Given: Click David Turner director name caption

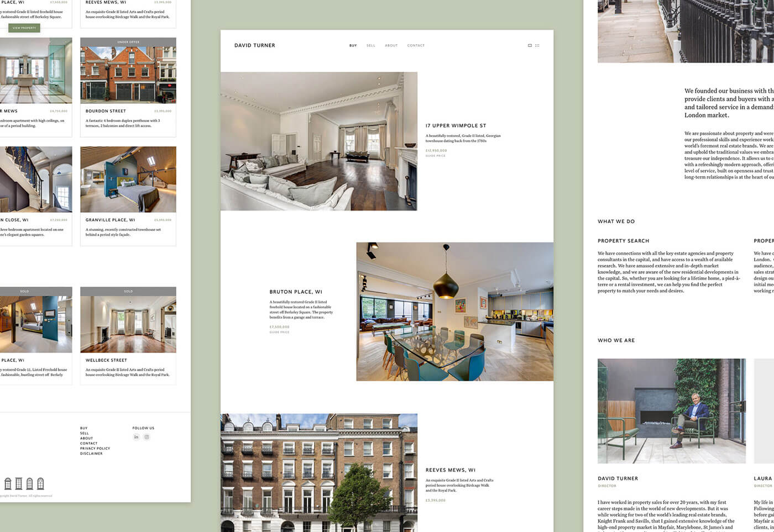Looking at the screenshot, I should click(618, 478).
